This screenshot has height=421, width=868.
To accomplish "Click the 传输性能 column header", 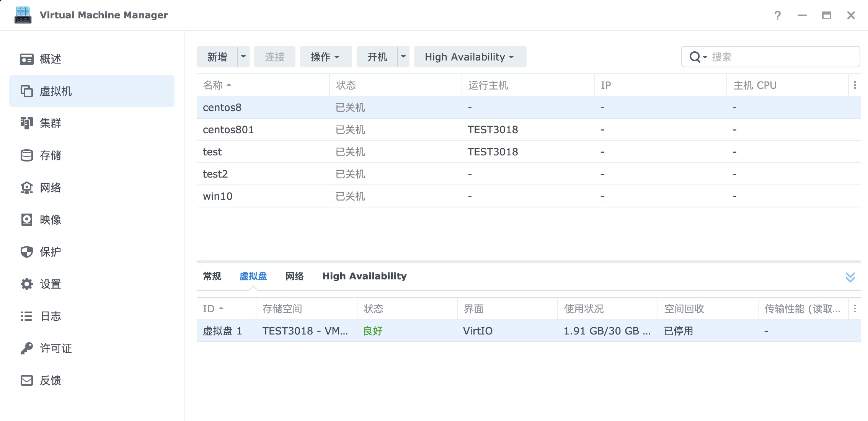I will point(803,308).
